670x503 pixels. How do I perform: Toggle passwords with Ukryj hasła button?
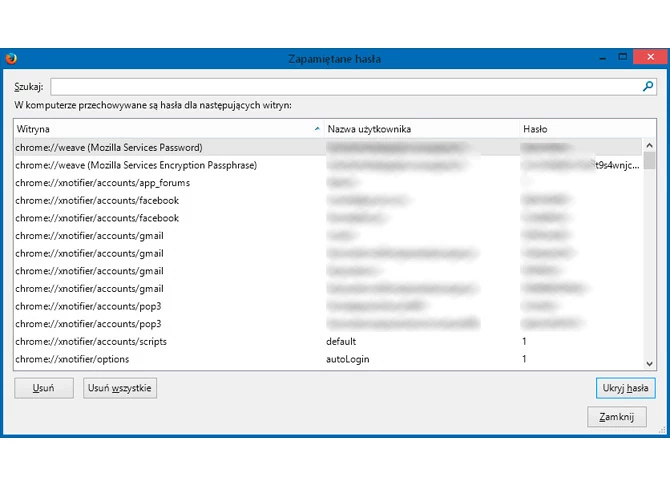point(625,388)
